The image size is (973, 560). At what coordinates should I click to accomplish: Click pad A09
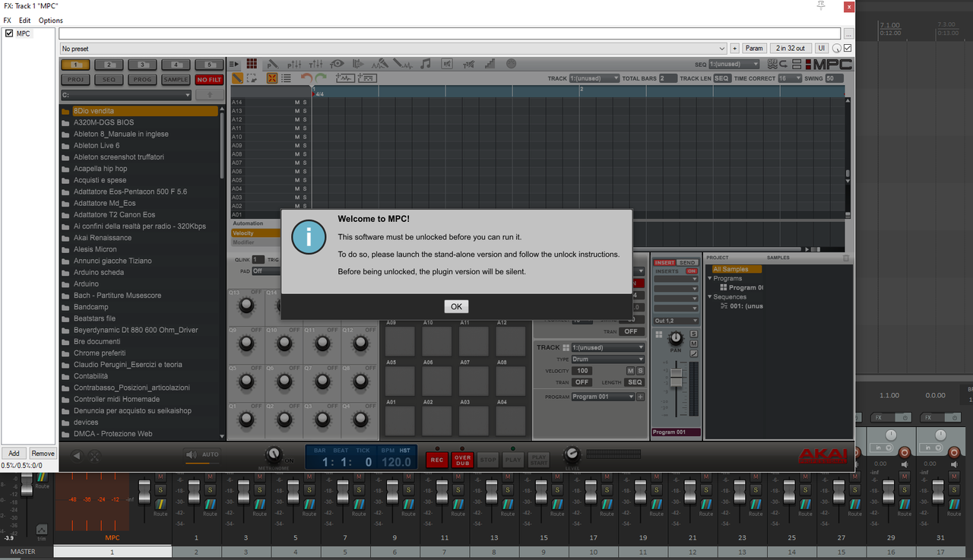(400, 341)
